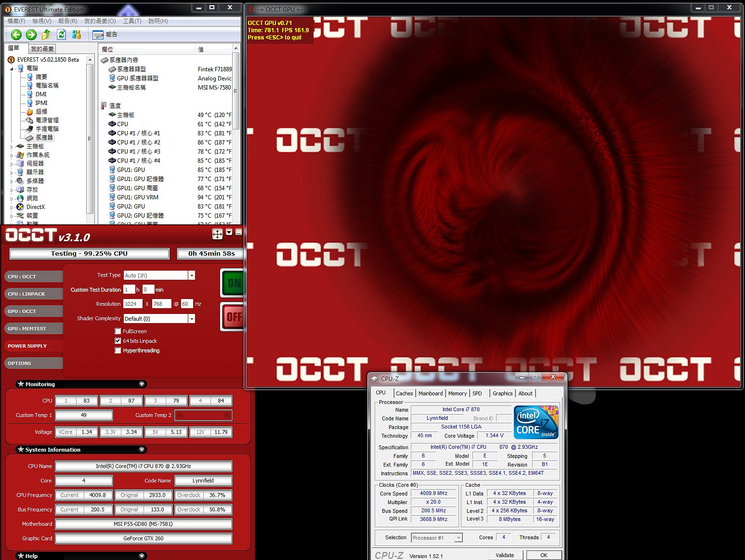745x560 pixels.
Task: Collapse the System Information section arrow
Action: [142, 450]
